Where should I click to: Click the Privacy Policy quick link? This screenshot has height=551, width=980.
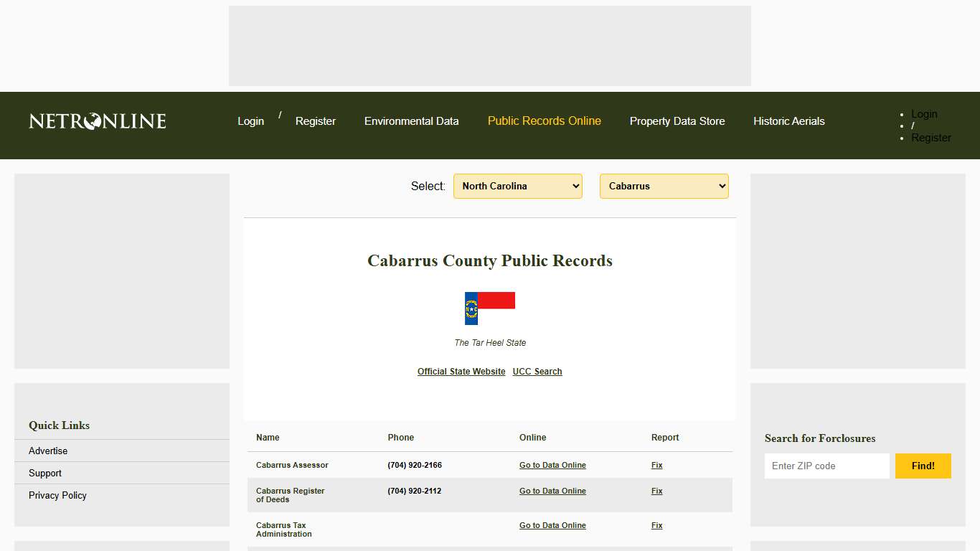click(57, 495)
